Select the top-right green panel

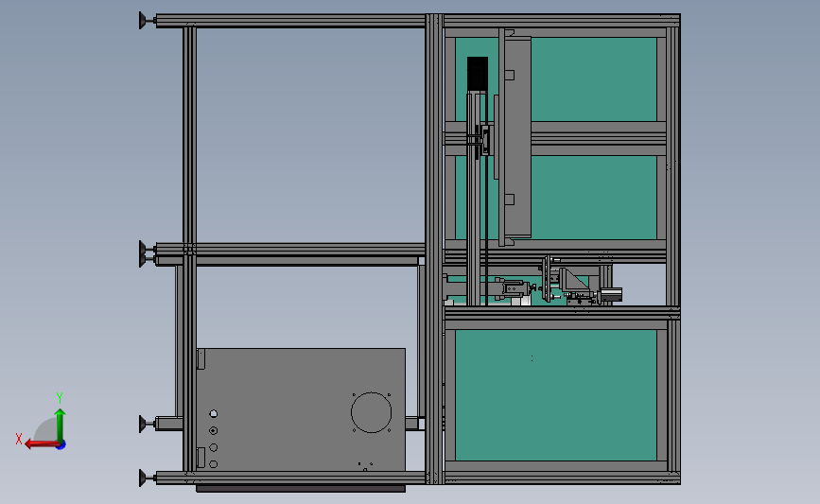click(594, 78)
